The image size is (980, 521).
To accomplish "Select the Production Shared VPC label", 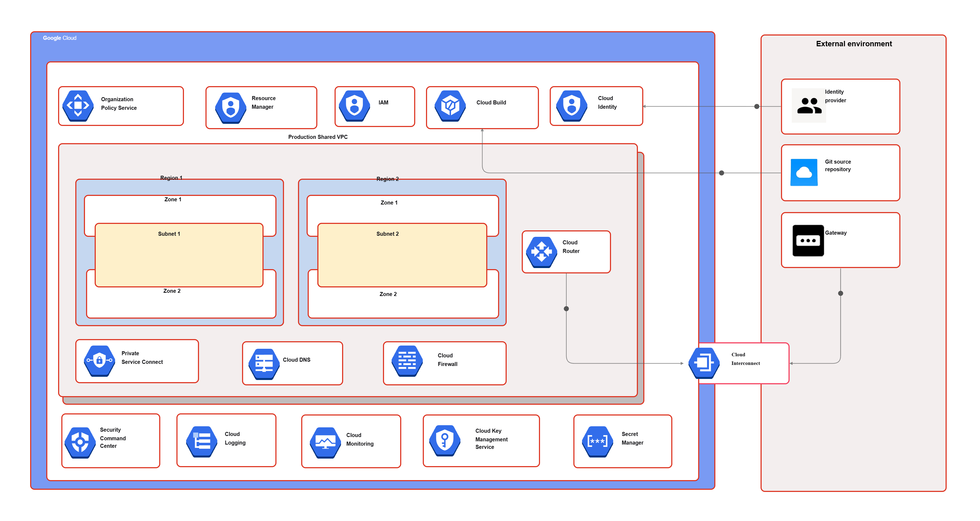I will (318, 137).
